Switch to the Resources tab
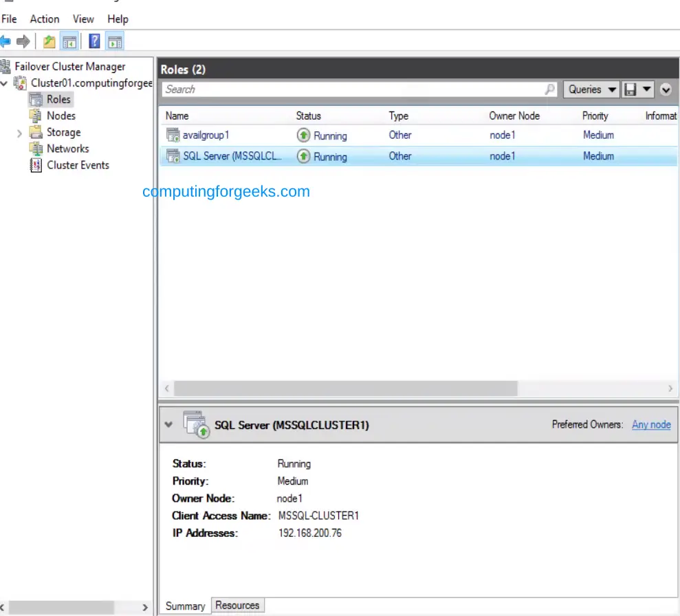680x616 pixels. coord(237,605)
